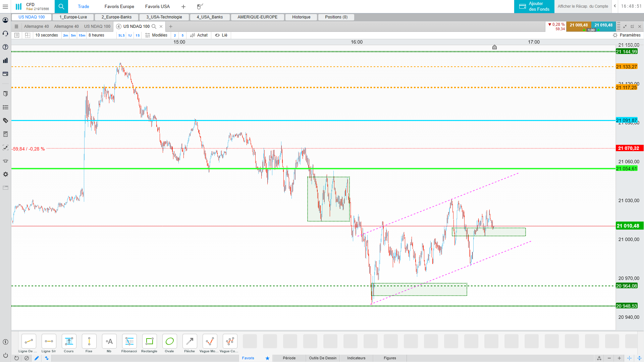Open the 3_USA-Technologie watchlist tab
This screenshot has height=362, width=644.
click(164, 17)
